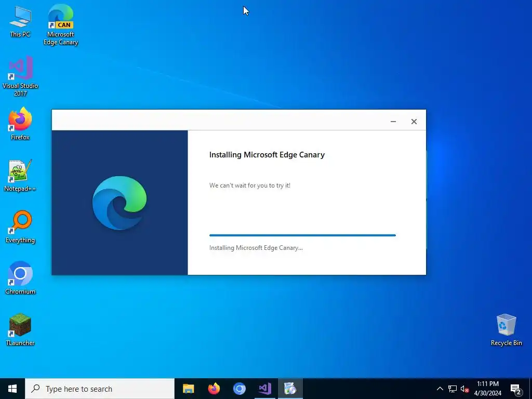Image resolution: width=532 pixels, height=399 pixels.
Task: Open the notification center icon
Action: (x=516, y=389)
